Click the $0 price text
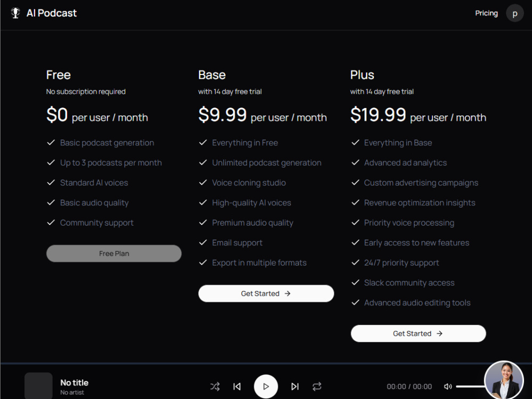This screenshot has width=532, height=399. coord(57,115)
